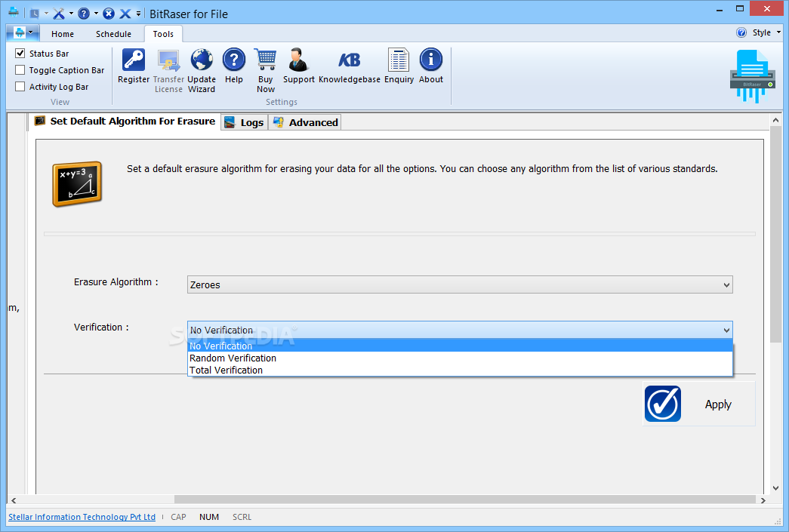Click the CAP status bar indicator

tap(178, 517)
